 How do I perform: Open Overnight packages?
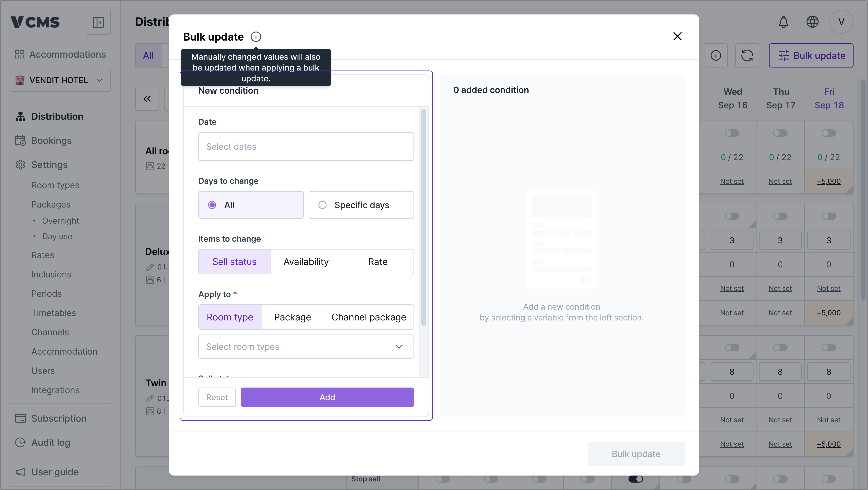(x=61, y=221)
